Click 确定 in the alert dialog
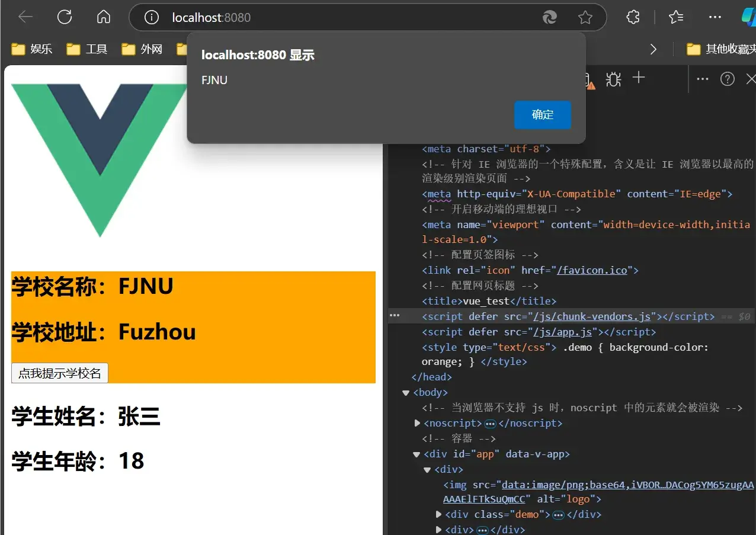The height and width of the screenshot is (535, 756). [x=542, y=115]
